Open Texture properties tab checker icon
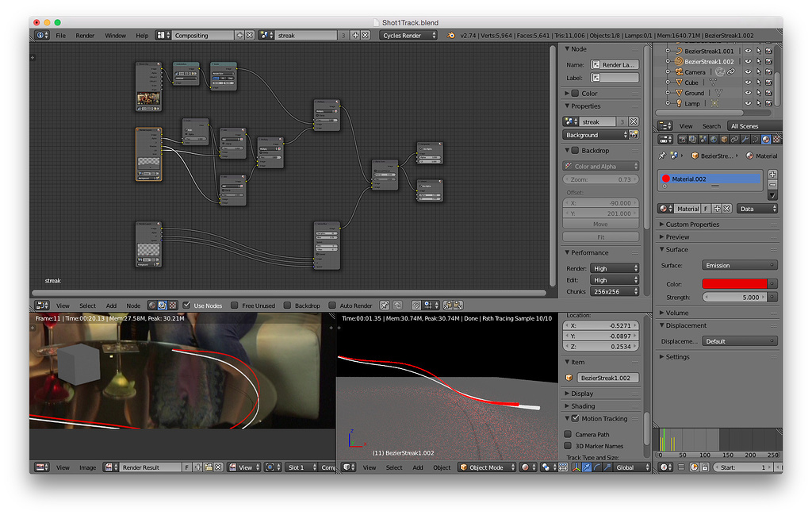Screen dimensions: 812x515 pyautogui.click(x=776, y=140)
